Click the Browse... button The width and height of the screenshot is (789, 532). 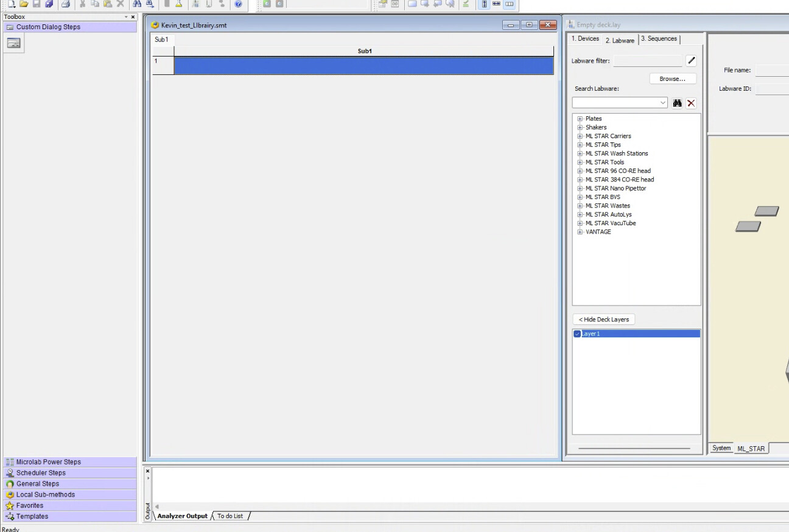(672, 79)
